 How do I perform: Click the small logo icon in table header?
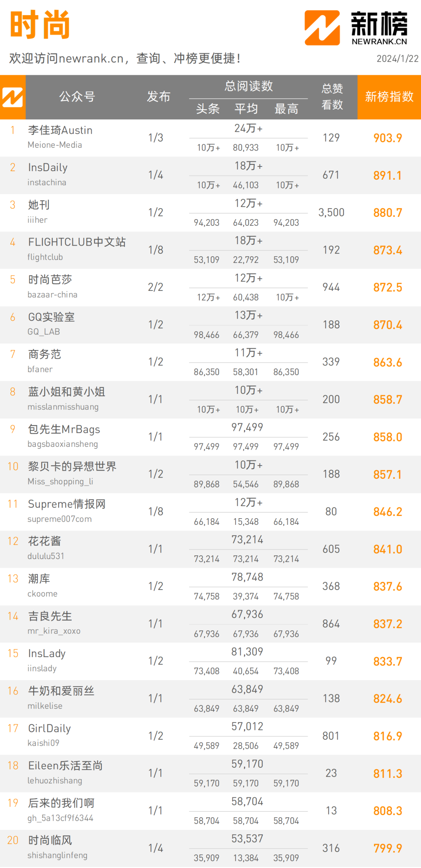[x=12, y=97]
